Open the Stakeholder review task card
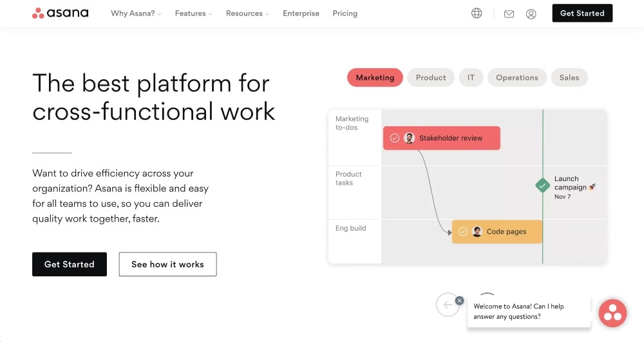The height and width of the screenshot is (342, 644). point(442,138)
